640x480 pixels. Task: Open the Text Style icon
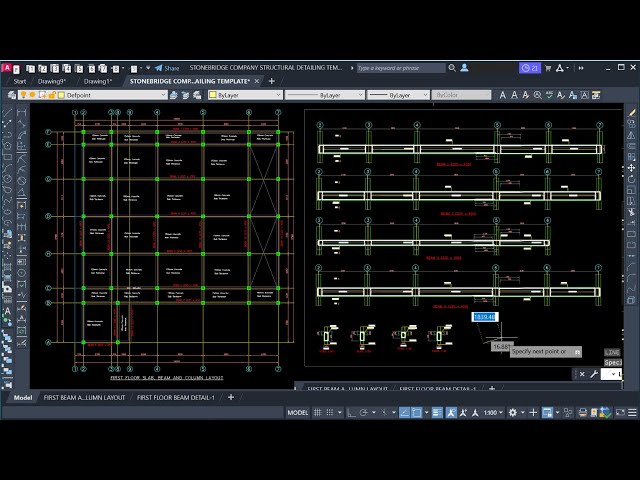[561, 95]
